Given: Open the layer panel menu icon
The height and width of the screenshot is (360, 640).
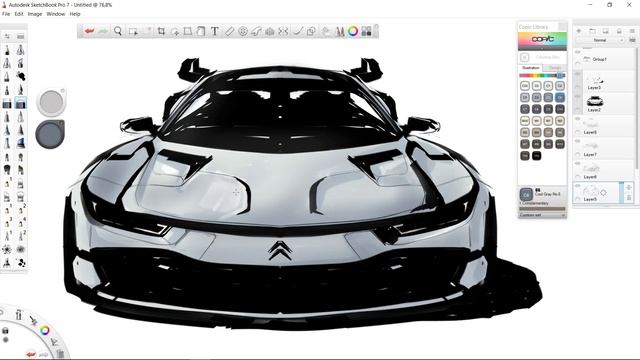Looking at the screenshot, I should (x=632, y=31).
